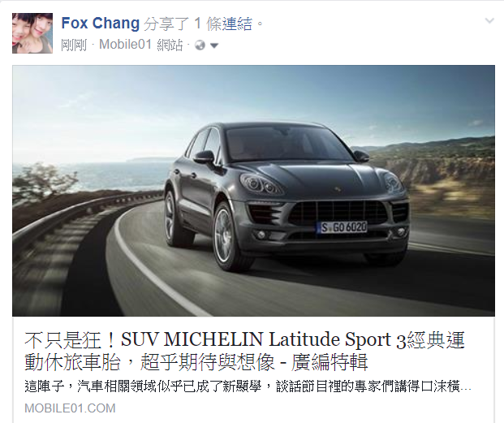504x423 pixels.
Task: Click the globe public-privacy icon
Action: [200, 45]
